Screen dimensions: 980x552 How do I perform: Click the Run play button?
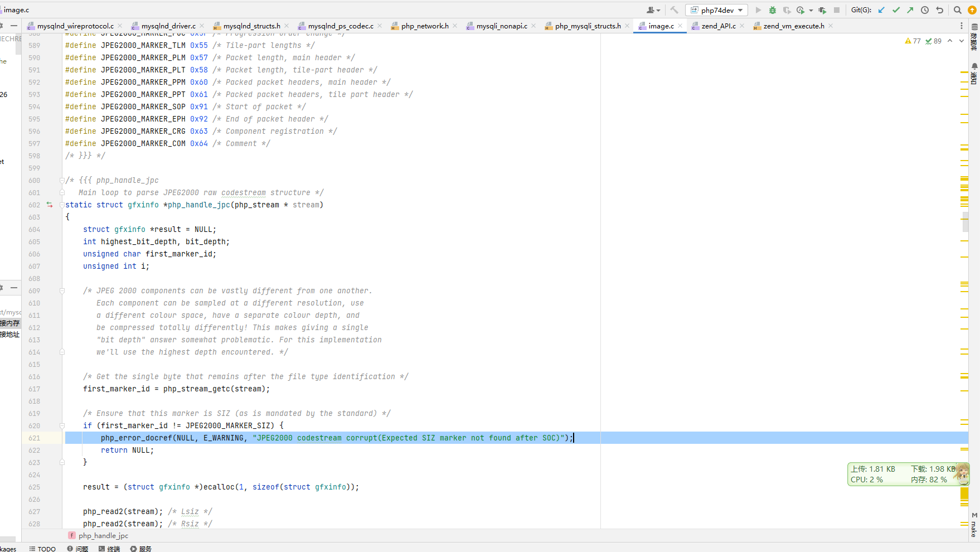tap(758, 10)
